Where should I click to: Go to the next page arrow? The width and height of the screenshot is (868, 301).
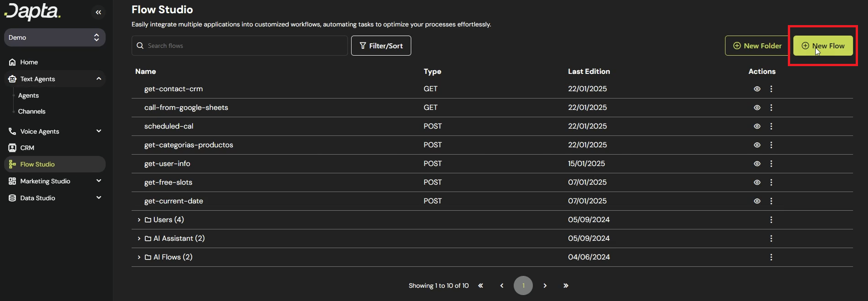545,285
